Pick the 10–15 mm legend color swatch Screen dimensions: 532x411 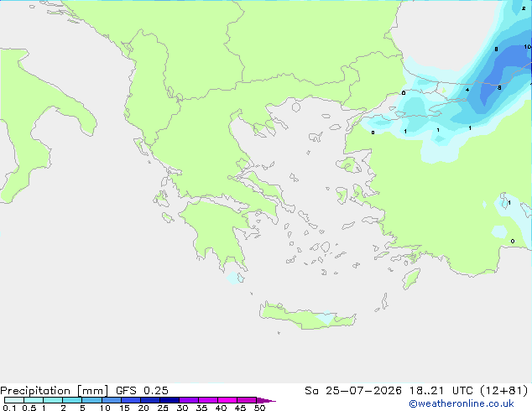pyautogui.click(x=111, y=400)
